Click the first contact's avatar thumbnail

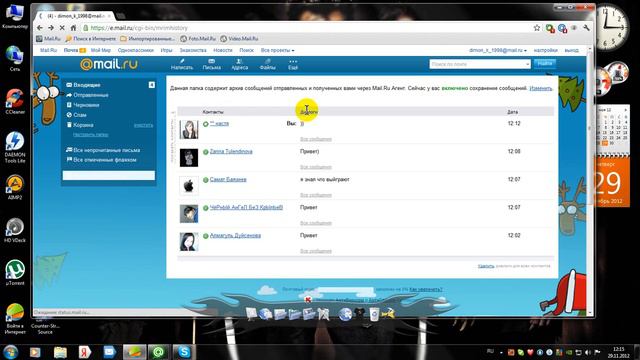189,129
